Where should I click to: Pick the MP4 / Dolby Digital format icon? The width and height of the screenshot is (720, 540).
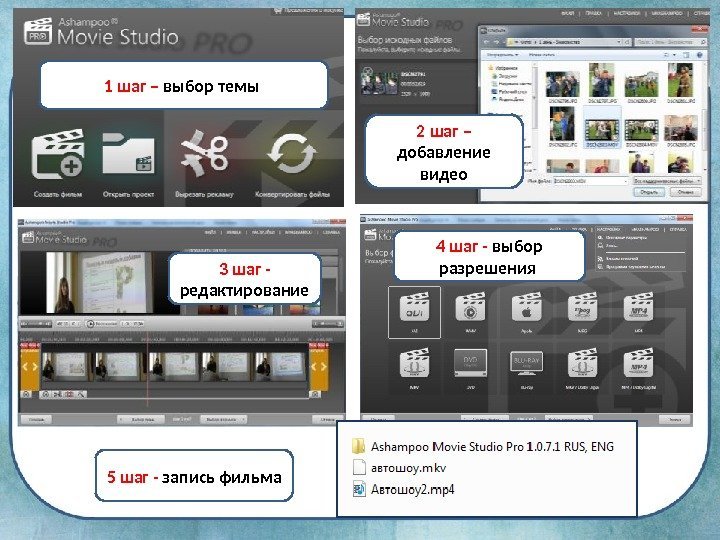[639, 363]
